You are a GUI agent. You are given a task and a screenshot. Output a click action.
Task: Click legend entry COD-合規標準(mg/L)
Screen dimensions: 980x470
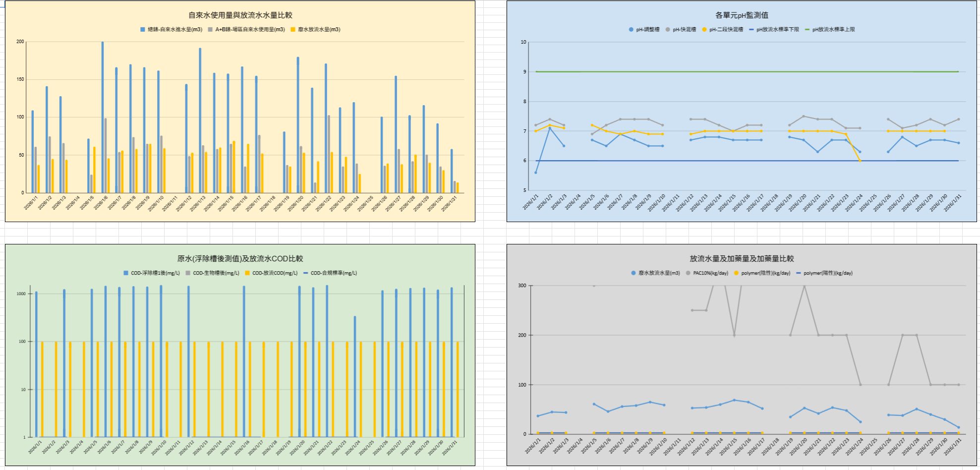333,273
